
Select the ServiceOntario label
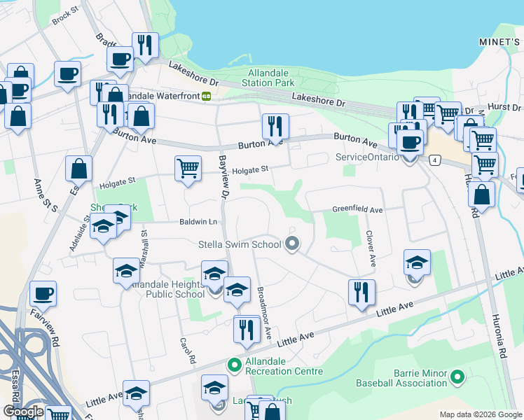[x=367, y=157]
